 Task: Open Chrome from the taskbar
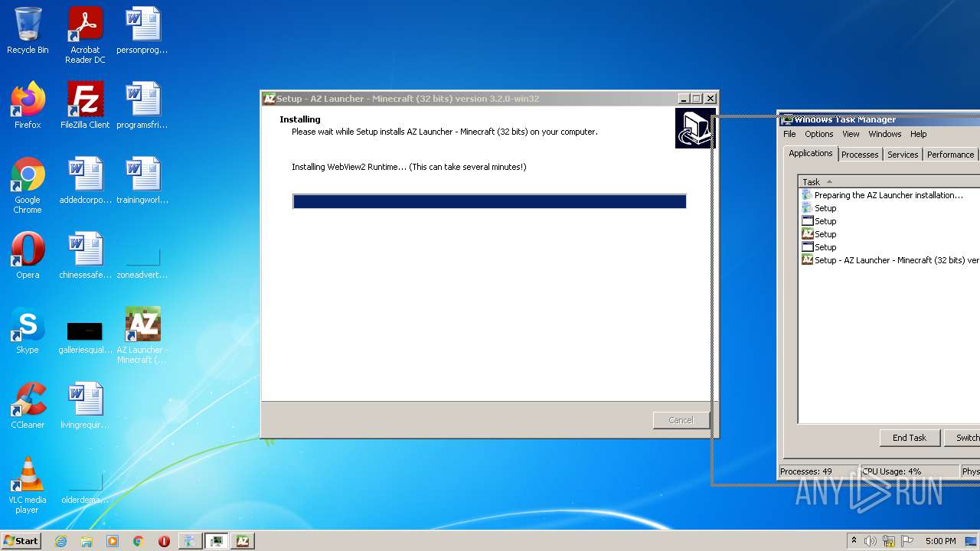139,541
